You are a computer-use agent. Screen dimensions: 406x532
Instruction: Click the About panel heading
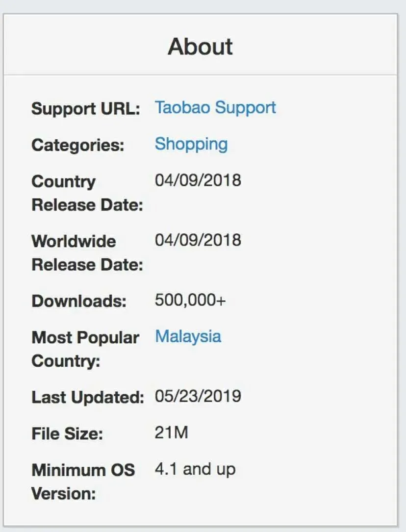[x=200, y=47]
